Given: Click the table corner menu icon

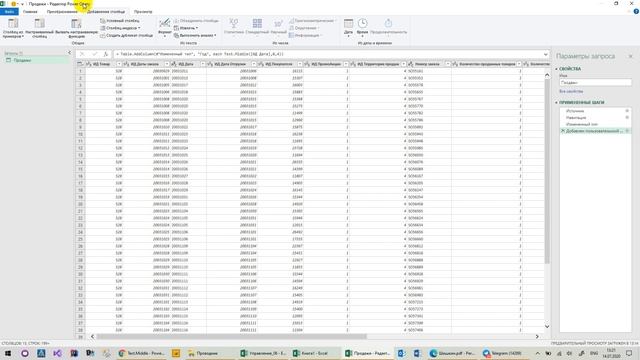Looking at the screenshot, I should [80, 64].
